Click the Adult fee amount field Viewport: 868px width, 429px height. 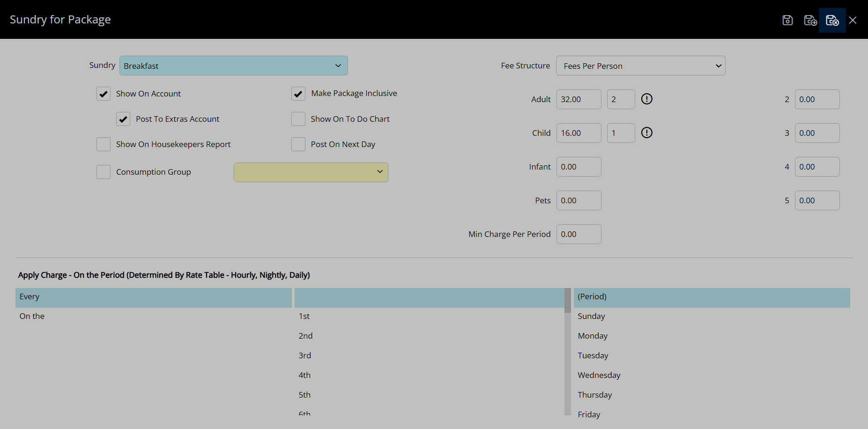(579, 99)
